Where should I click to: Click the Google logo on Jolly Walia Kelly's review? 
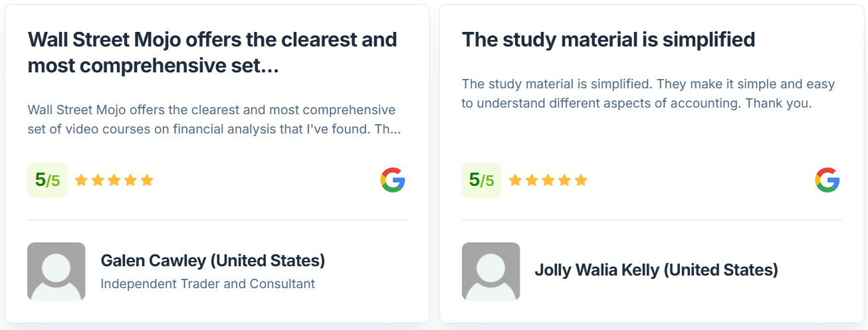pyautogui.click(x=827, y=180)
